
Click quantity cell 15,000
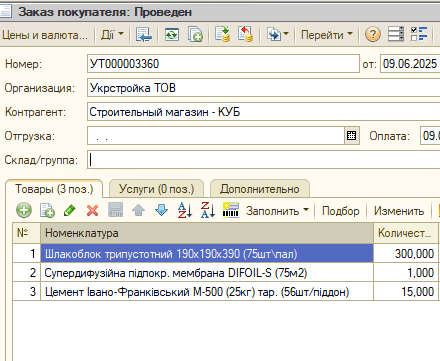tap(406, 292)
